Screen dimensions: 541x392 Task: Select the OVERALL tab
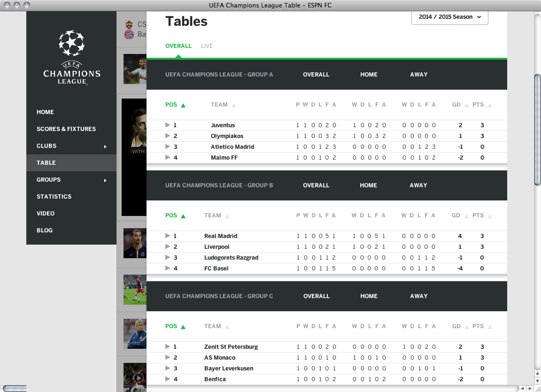coord(178,46)
